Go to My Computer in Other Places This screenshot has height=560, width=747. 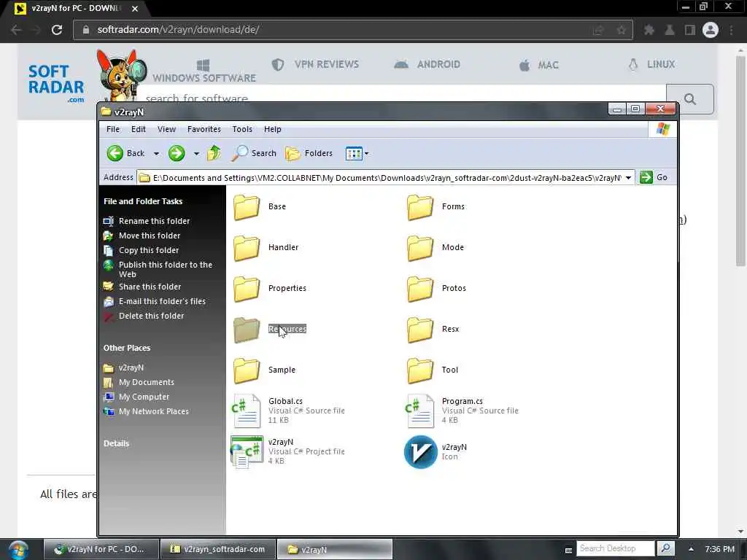[x=144, y=397]
